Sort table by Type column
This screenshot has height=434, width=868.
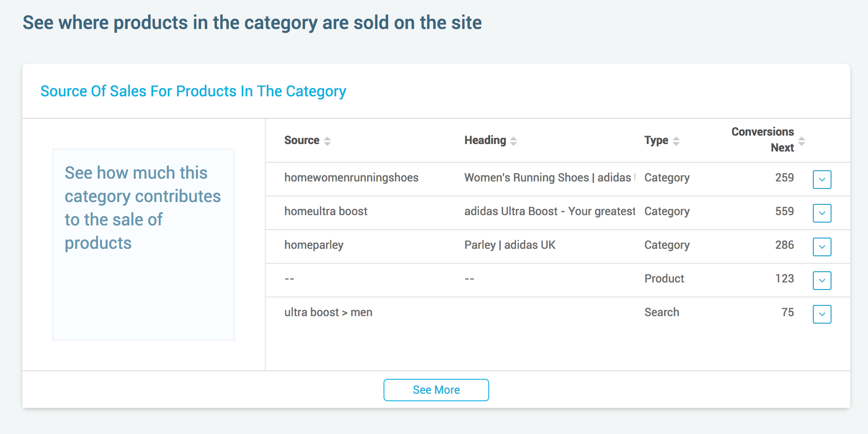tap(676, 141)
